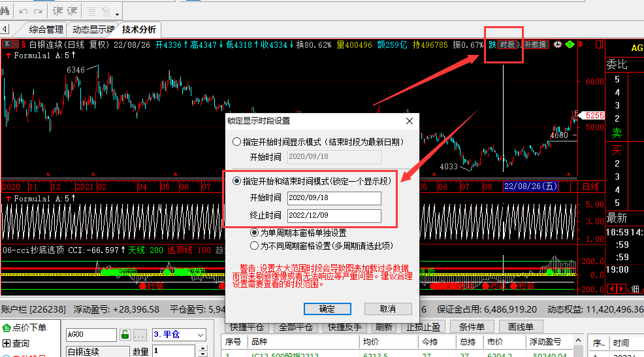Screen dimensions: 644x357
Task: Click the red anchor icon
Action: [581, 44]
